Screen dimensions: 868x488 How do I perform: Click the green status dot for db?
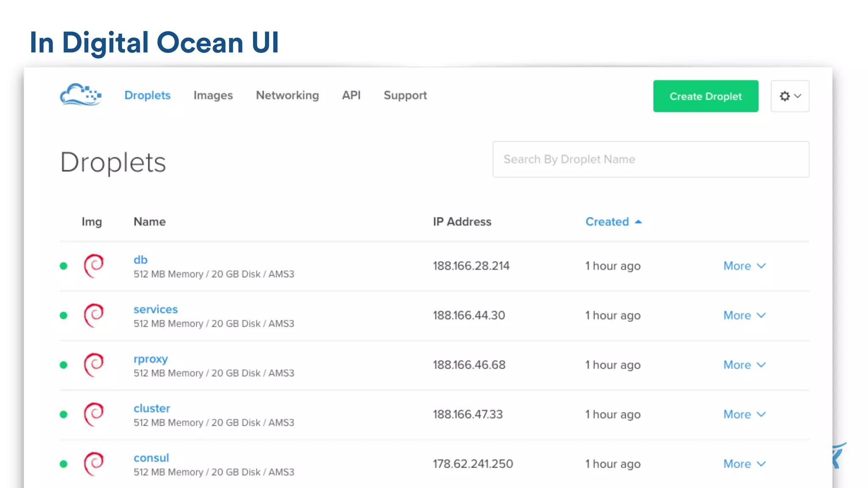click(x=64, y=266)
